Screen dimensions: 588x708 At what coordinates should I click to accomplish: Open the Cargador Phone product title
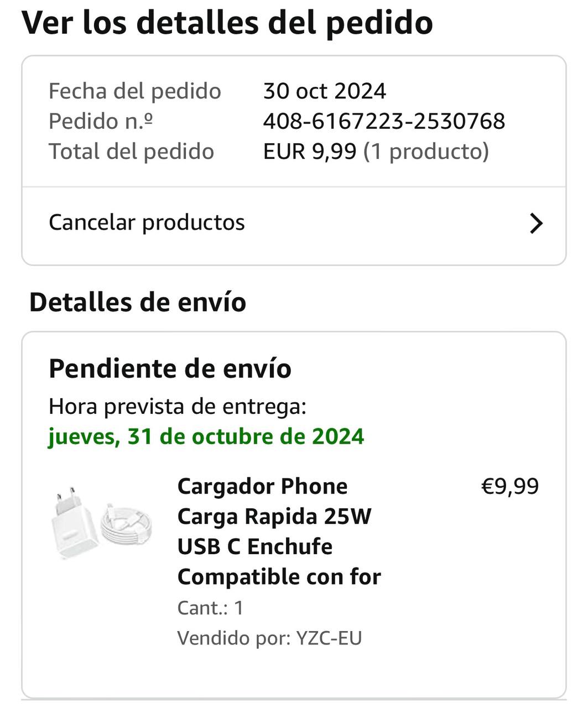click(279, 531)
